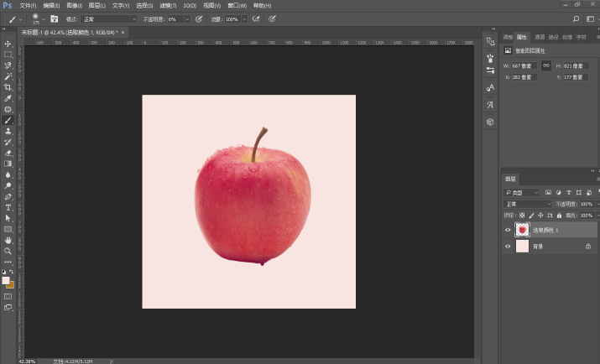Toggle the pixel layer filter
The image size is (600, 364).
(548, 192)
